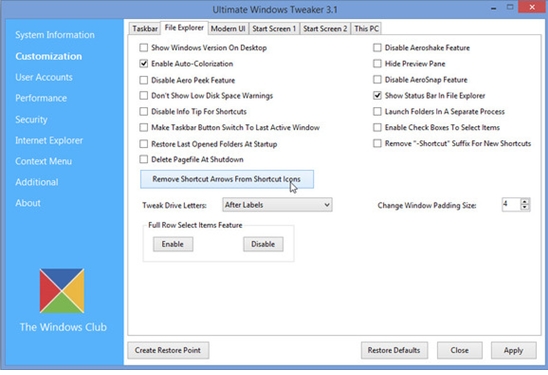Check Don't Show Low Disk Space Warnings
Screen dimensions: 548x375
point(144,95)
